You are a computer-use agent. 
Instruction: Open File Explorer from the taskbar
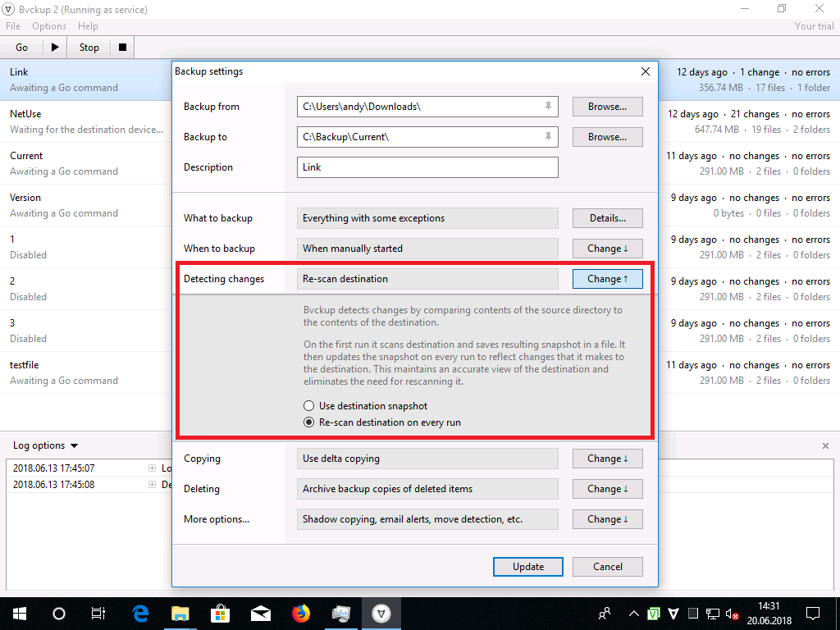pos(180,614)
